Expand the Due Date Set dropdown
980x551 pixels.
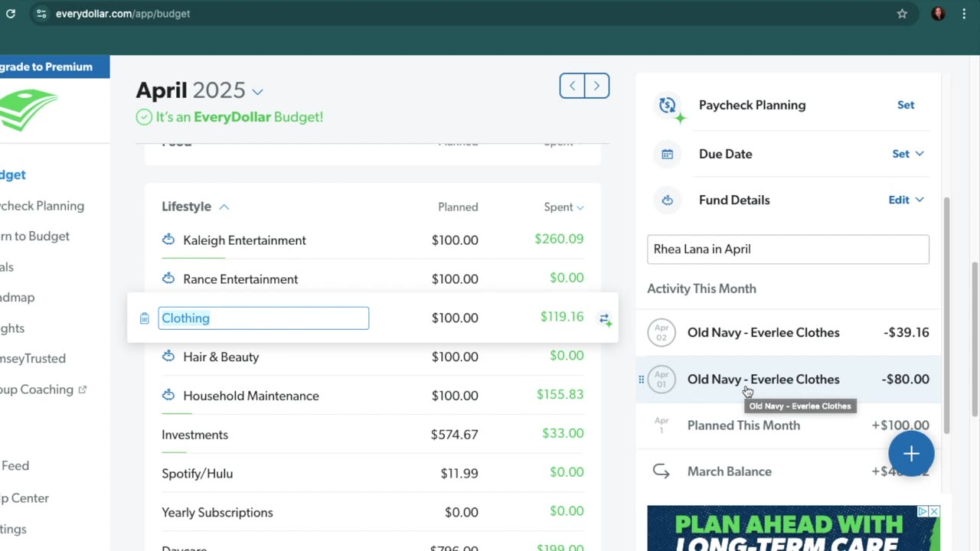tap(908, 154)
